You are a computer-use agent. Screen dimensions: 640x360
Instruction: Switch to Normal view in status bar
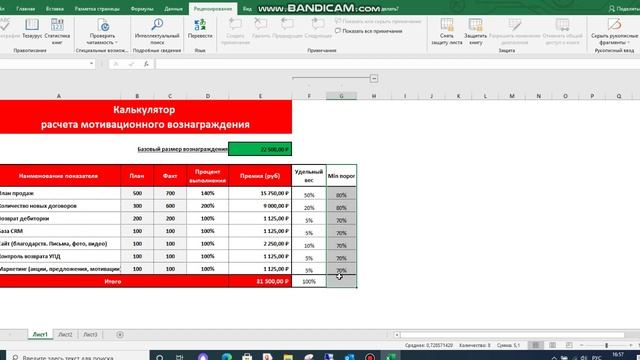[x=536, y=345]
